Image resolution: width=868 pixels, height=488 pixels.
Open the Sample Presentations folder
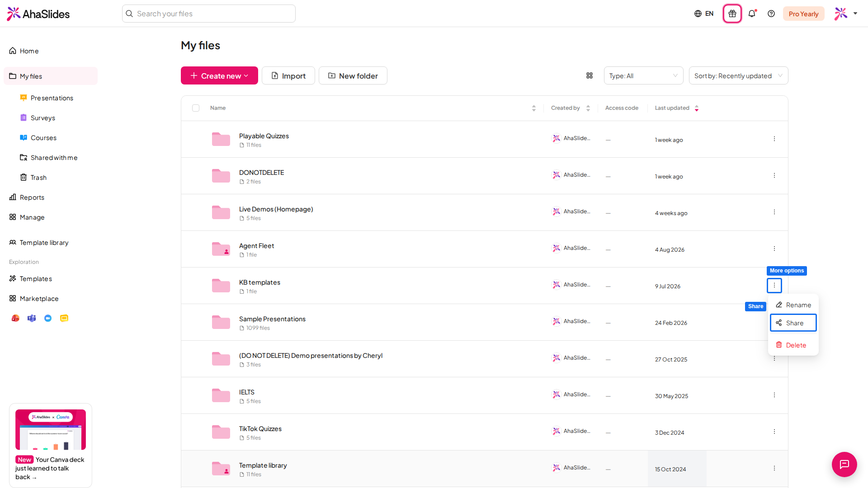[x=272, y=319]
